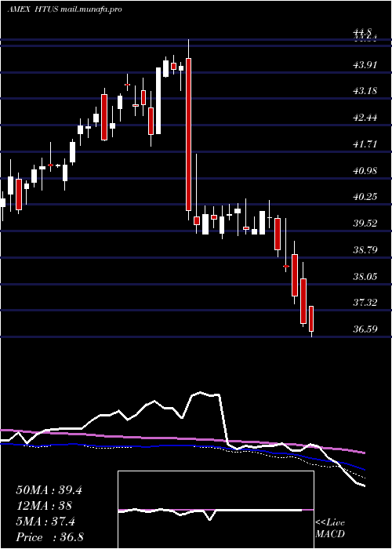
Task: Click the 'Price : 36.8' readout
Action: pyautogui.click(x=49, y=537)
